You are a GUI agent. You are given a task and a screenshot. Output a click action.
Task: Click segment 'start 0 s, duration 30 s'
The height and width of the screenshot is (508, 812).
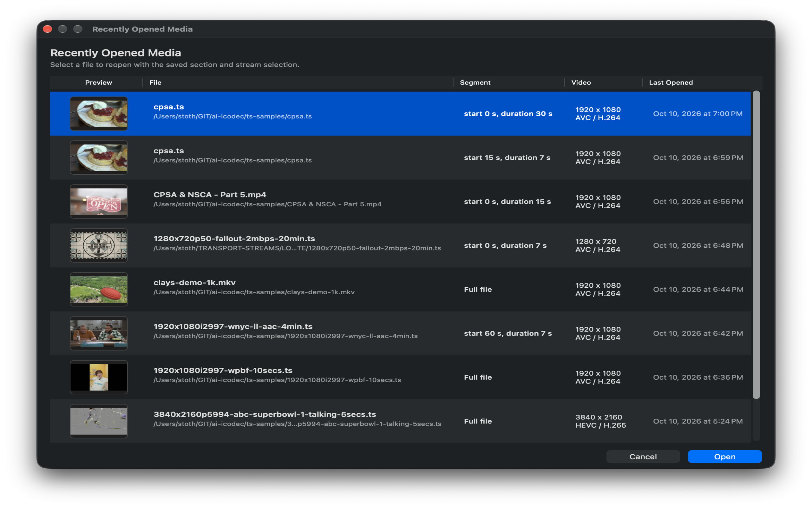pos(508,114)
